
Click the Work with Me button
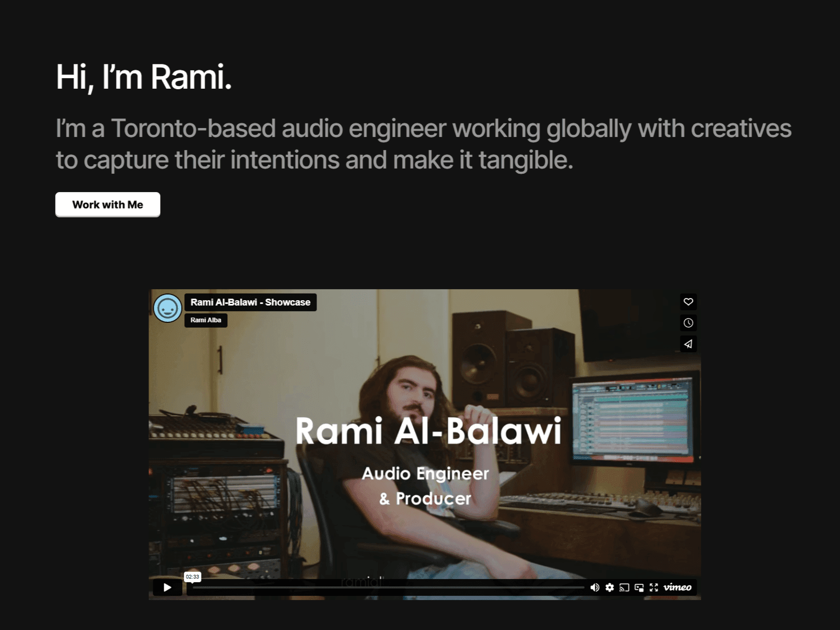[x=107, y=204]
